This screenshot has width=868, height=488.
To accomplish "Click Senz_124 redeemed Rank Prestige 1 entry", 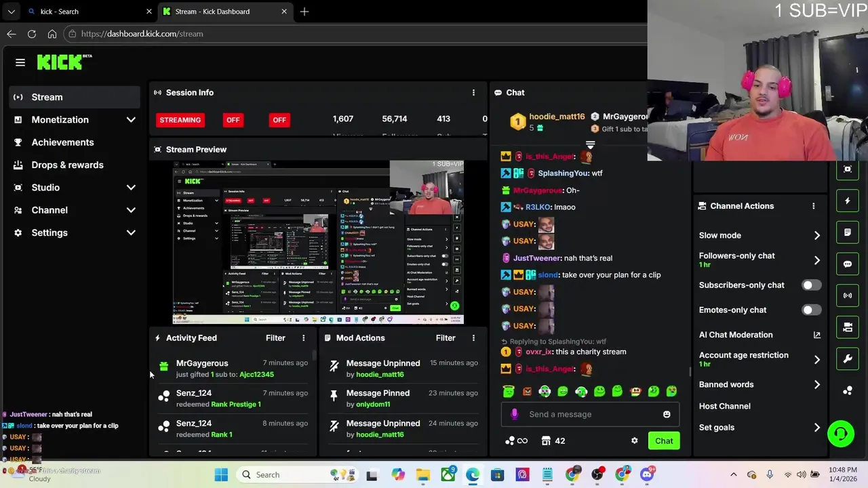I will pos(233,399).
